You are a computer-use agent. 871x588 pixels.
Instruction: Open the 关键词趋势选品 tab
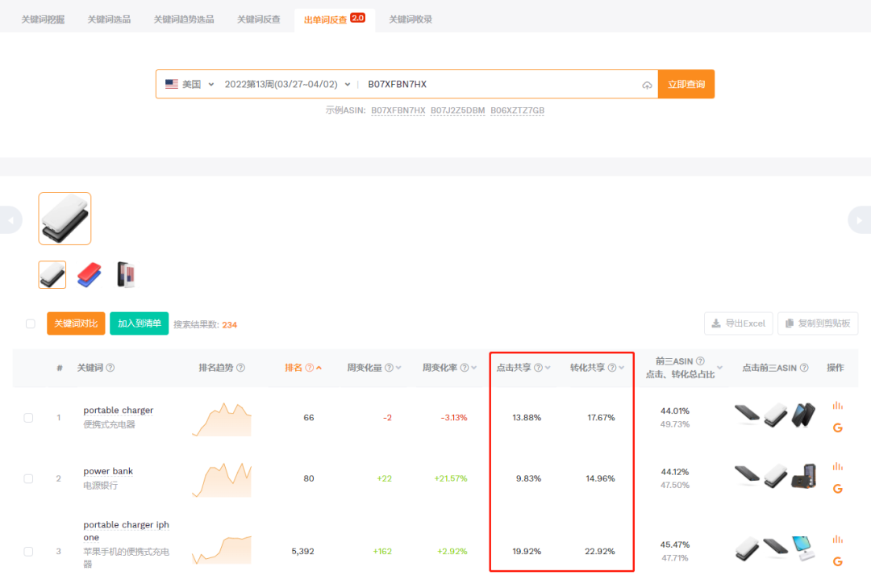[x=184, y=19]
